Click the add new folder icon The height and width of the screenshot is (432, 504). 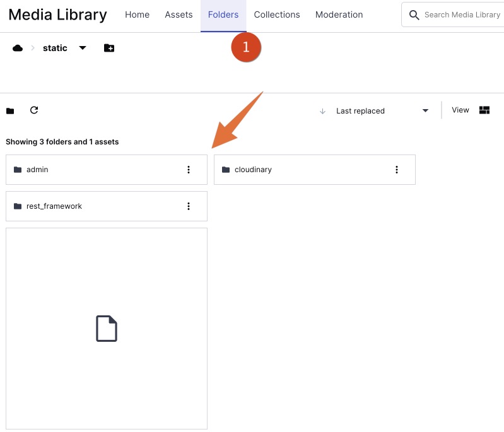(x=109, y=48)
